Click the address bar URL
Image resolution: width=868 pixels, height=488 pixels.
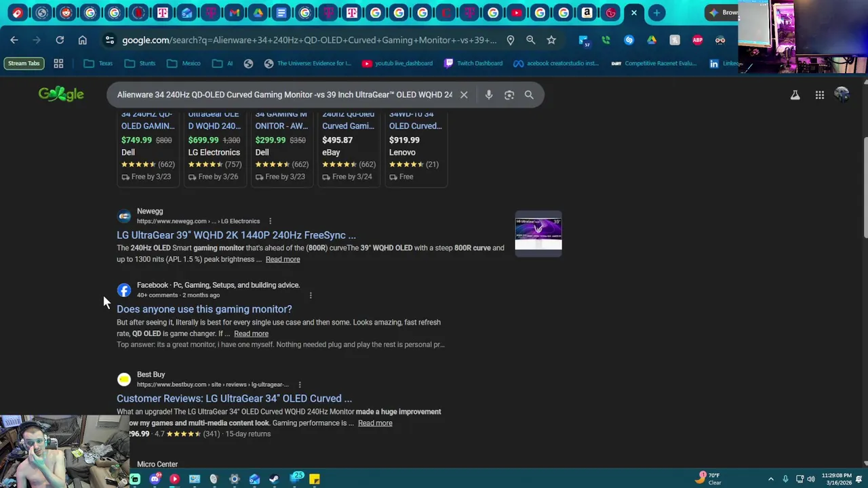[x=309, y=40]
